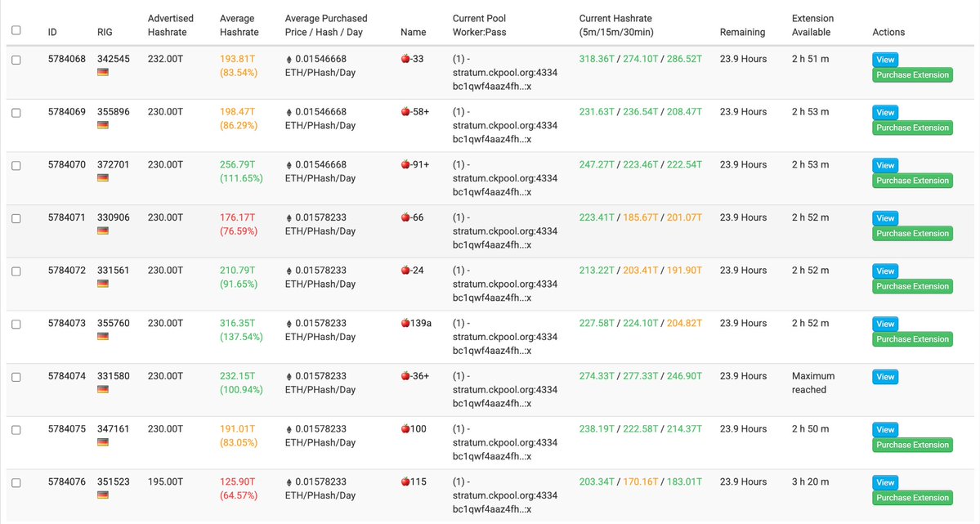Click the Average Hashrate column header
This screenshot has height=524, width=980.
click(239, 25)
